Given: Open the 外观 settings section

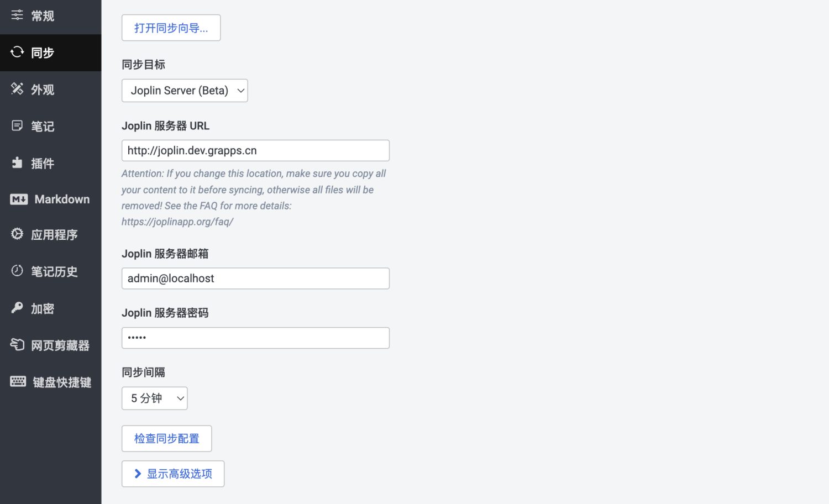Looking at the screenshot, I should tap(51, 90).
